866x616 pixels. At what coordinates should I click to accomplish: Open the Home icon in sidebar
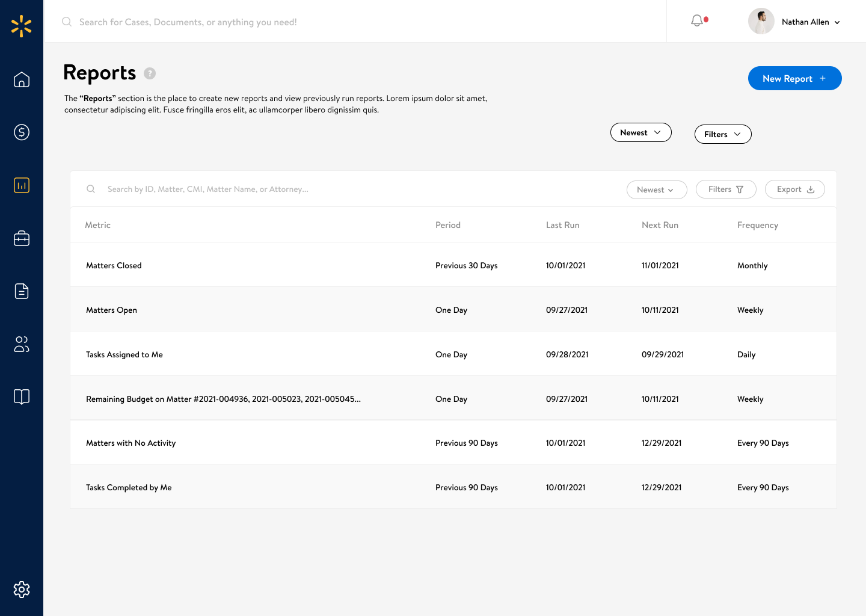click(22, 79)
